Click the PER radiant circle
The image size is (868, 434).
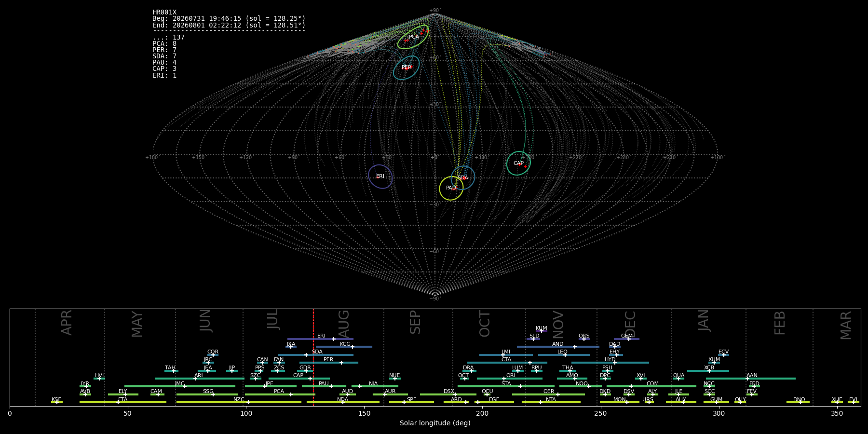pos(407,68)
